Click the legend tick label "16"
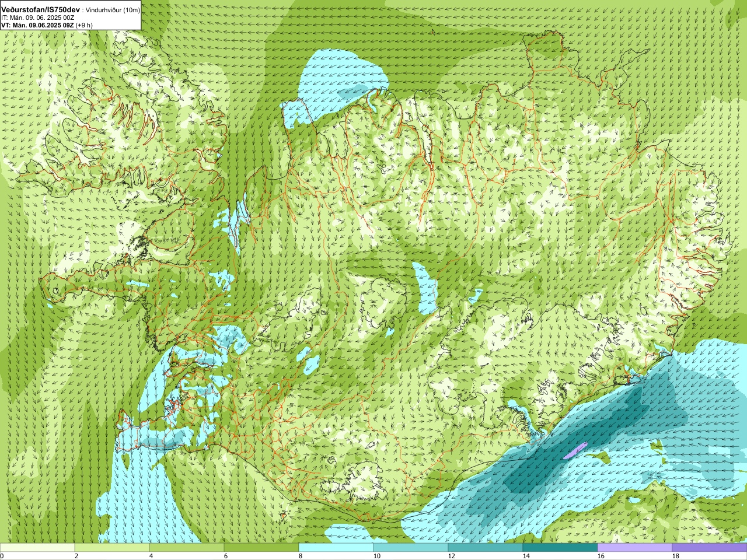The width and height of the screenshot is (747, 560). click(601, 556)
